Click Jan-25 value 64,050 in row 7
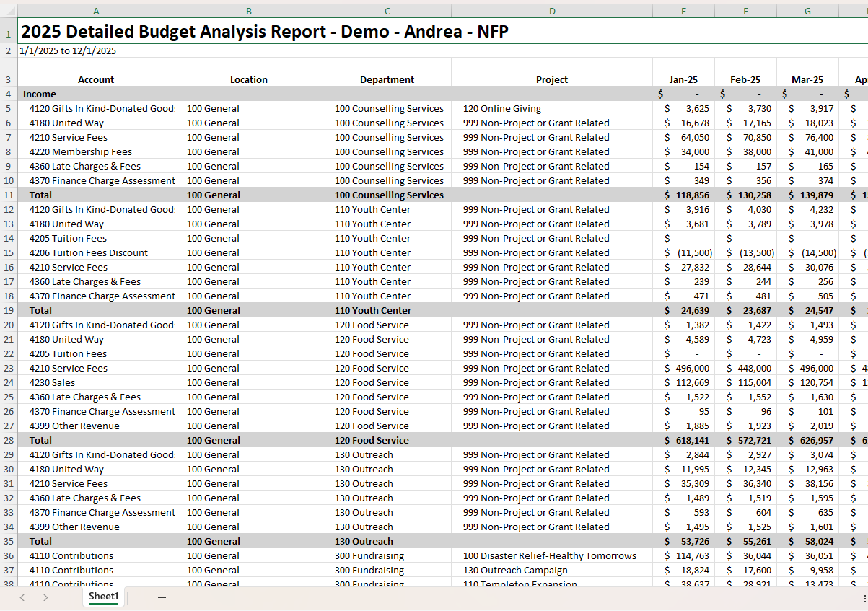 pyautogui.click(x=683, y=137)
